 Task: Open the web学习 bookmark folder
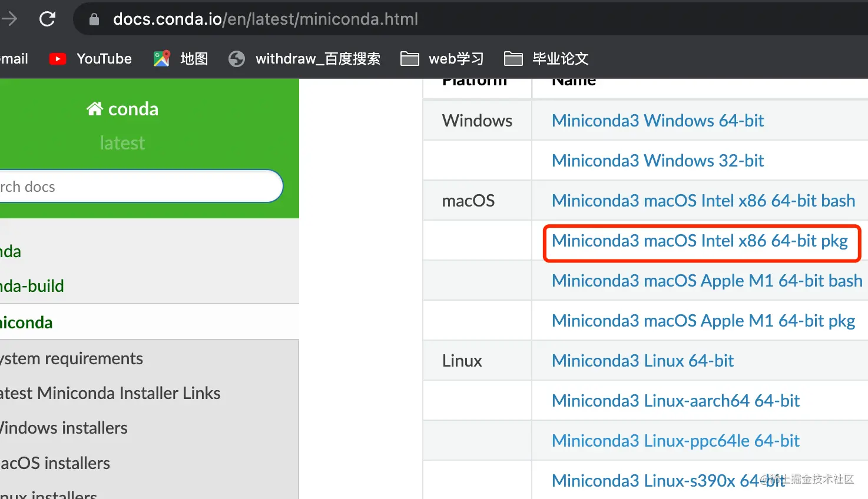coord(442,58)
